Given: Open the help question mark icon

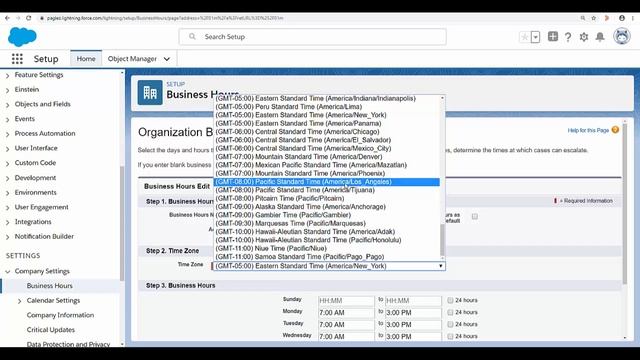Looking at the screenshot, I should [568, 37].
